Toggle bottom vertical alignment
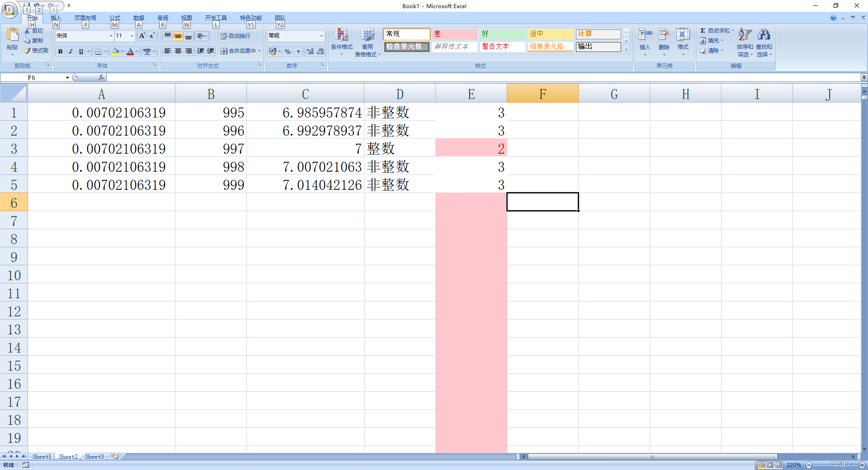 click(189, 36)
